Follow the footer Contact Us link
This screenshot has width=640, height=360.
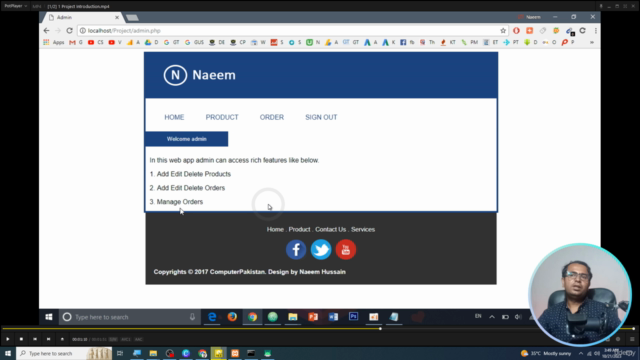click(x=330, y=229)
